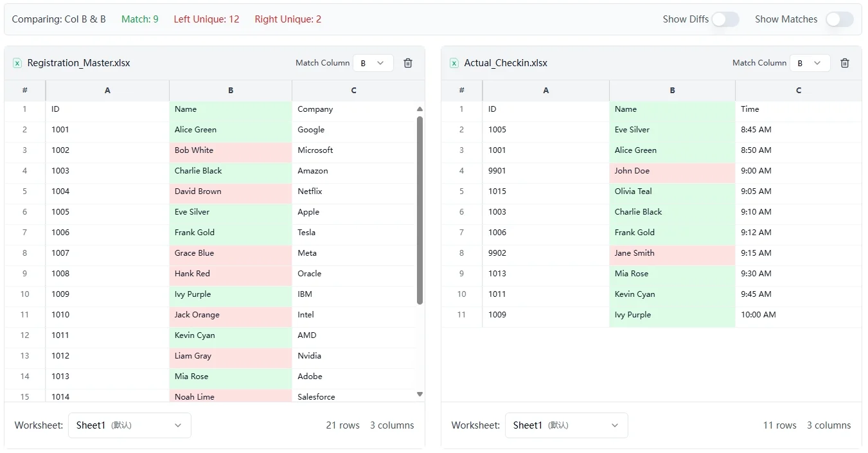Click the Left Unique: 12 counter

click(x=206, y=19)
